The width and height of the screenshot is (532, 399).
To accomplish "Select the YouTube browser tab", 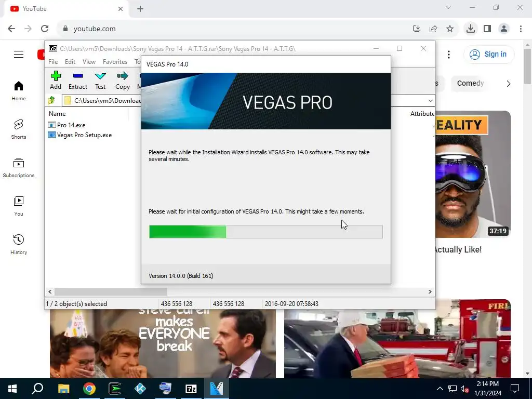I will (x=66, y=9).
